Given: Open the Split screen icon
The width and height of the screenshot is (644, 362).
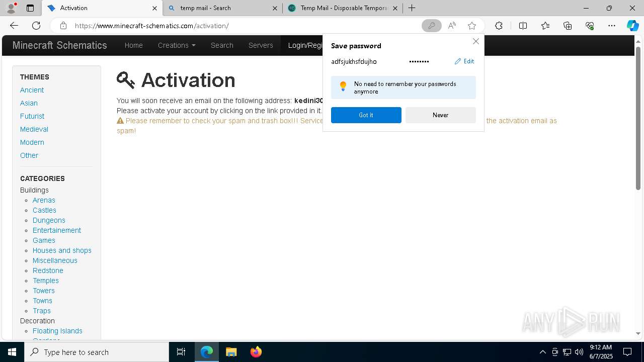Looking at the screenshot, I should 523,26.
